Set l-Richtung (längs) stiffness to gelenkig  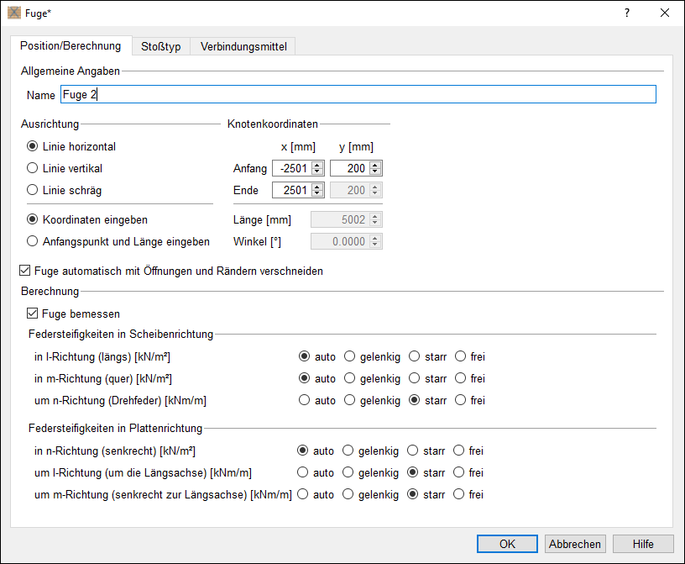(350, 356)
